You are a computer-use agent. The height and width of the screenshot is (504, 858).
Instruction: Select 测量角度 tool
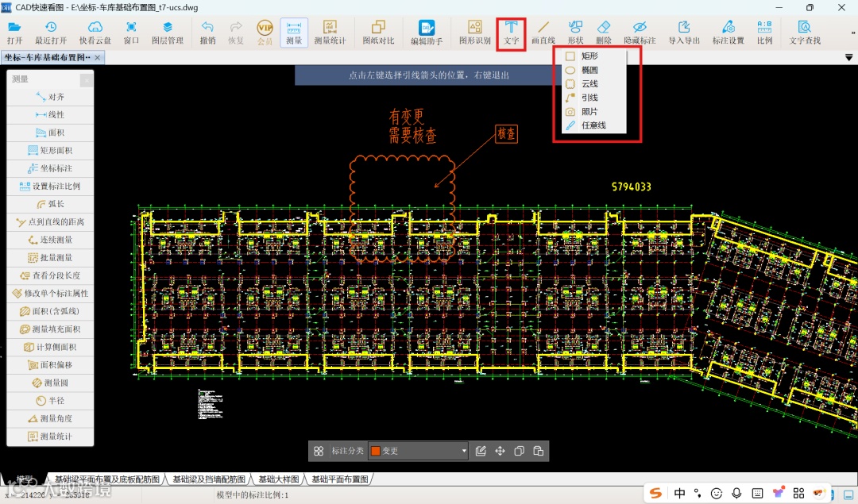pyautogui.click(x=50, y=418)
